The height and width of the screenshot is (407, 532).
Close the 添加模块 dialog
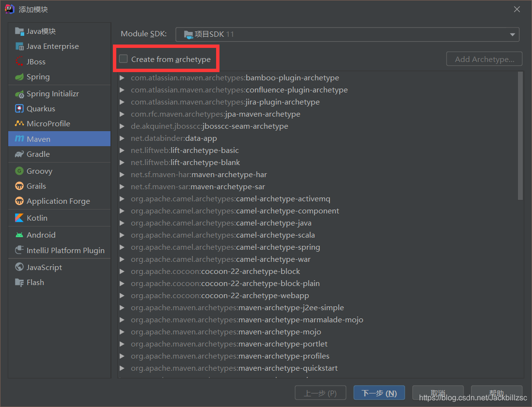[x=516, y=9]
